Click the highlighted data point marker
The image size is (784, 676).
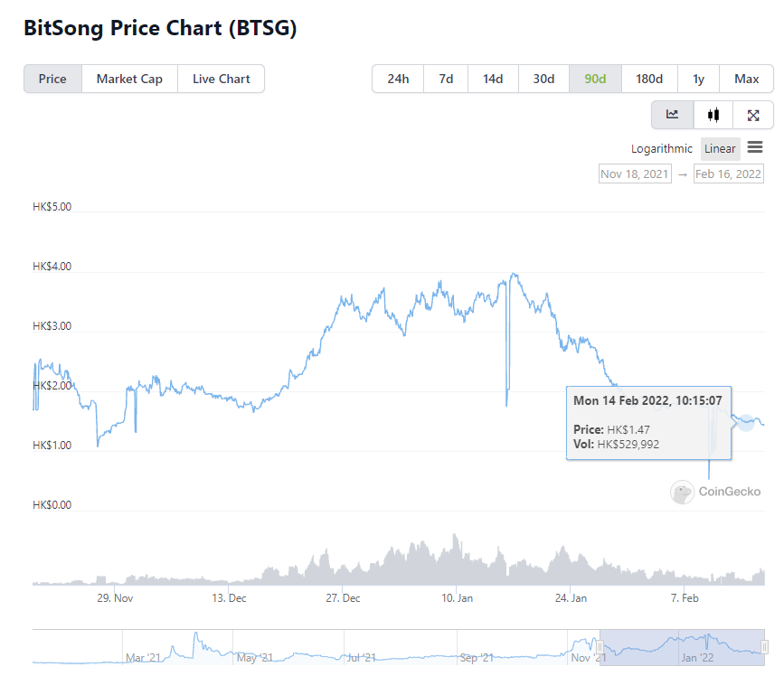click(x=746, y=422)
